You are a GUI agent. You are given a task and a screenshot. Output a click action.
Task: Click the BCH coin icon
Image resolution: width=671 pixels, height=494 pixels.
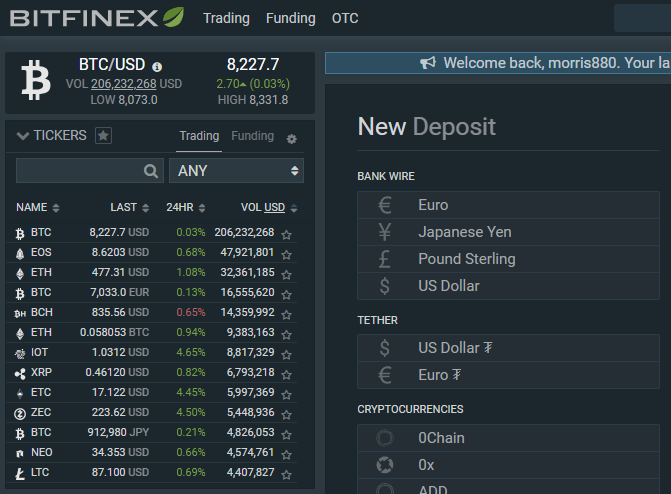pos(20,314)
